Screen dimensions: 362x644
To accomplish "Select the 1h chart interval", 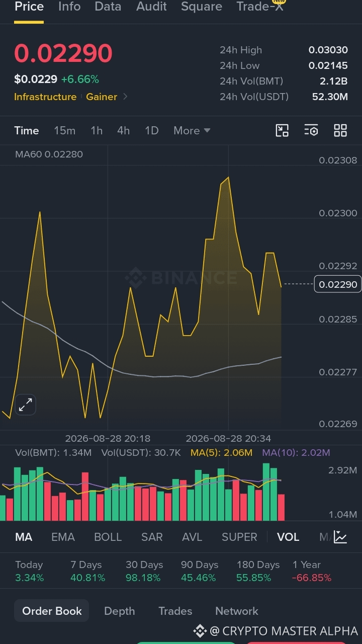I will (x=97, y=131).
